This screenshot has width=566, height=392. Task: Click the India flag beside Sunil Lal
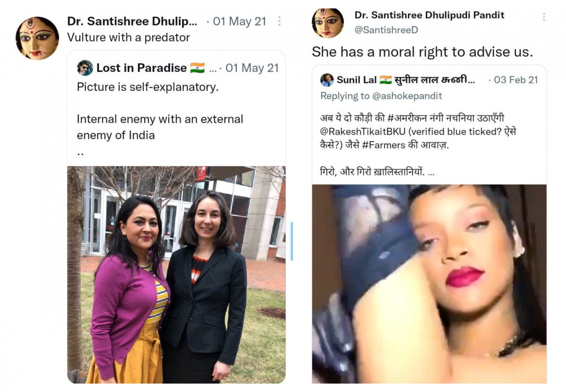coord(385,80)
